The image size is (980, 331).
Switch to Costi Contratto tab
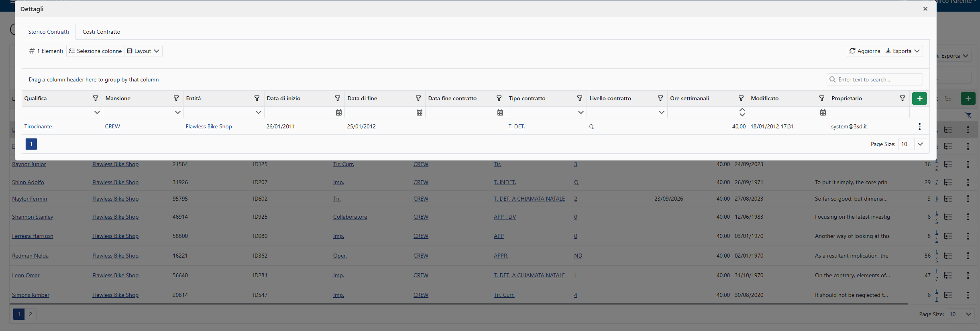(x=101, y=32)
